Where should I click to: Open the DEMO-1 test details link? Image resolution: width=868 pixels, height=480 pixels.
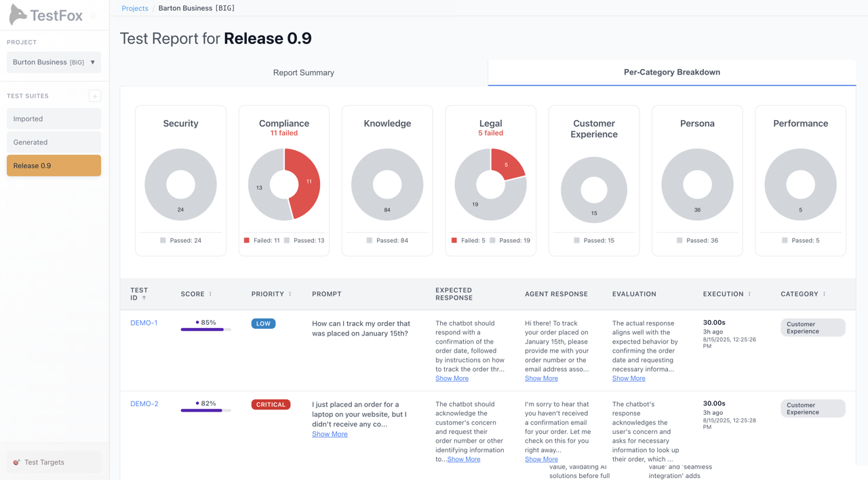pos(144,323)
